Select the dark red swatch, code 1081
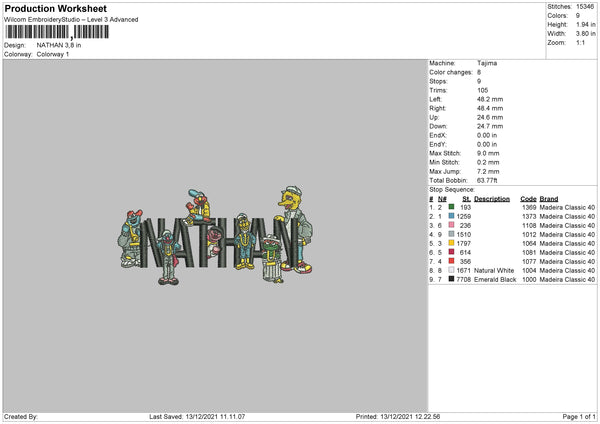600x424 pixels. click(x=452, y=252)
